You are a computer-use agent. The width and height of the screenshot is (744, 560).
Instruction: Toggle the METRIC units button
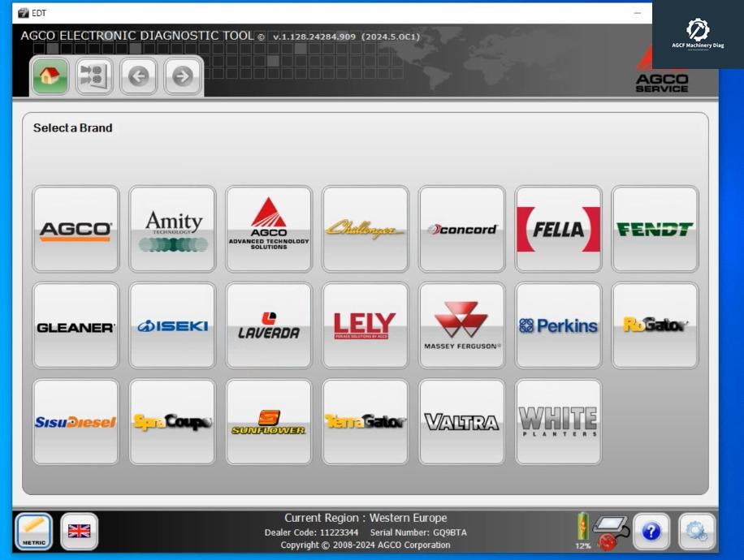34,532
